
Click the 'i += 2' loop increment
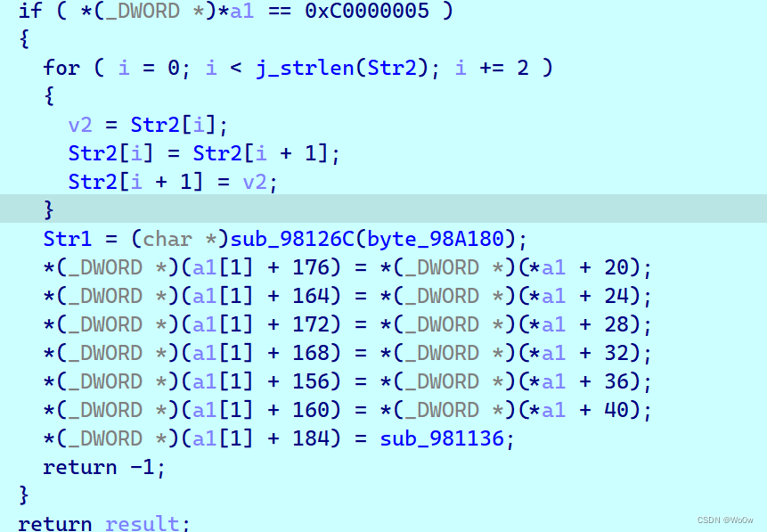pos(492,68)
